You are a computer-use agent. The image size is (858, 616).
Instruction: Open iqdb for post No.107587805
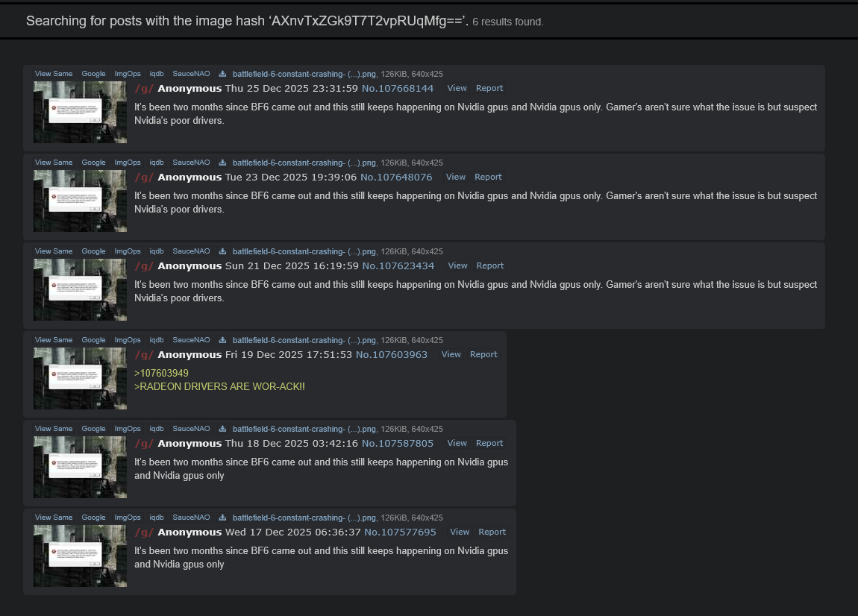157,429
